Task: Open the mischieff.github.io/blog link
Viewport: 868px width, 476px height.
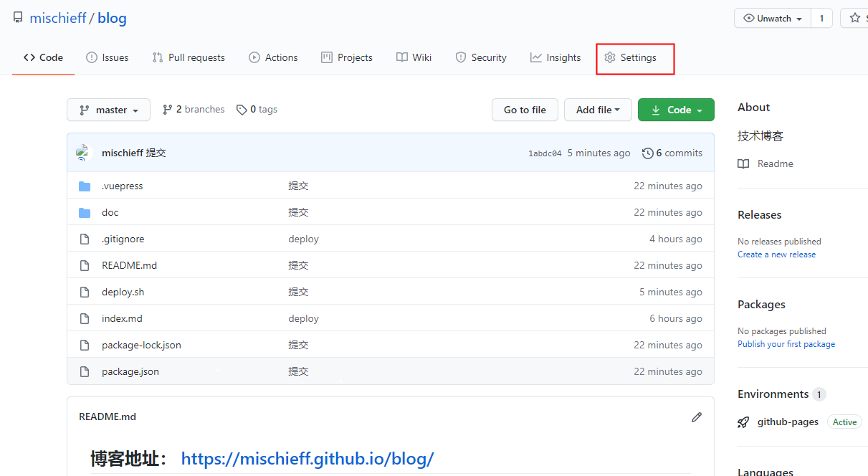Action: [x=307, y=458]
